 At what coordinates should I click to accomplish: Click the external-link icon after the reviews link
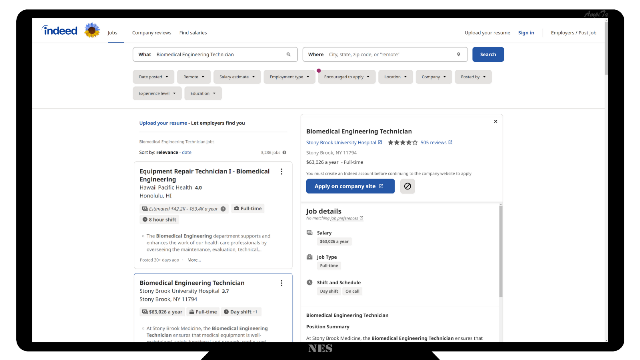(x=450, y=142)
